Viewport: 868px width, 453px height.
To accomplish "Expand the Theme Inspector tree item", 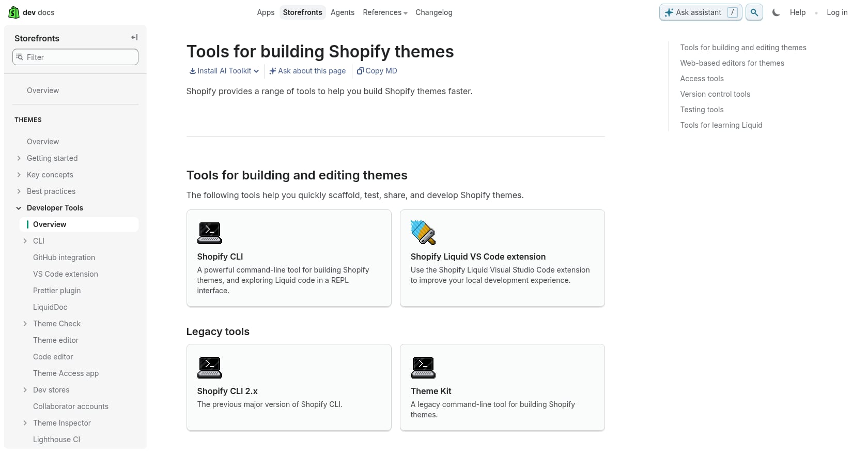I will click(25, 423).
